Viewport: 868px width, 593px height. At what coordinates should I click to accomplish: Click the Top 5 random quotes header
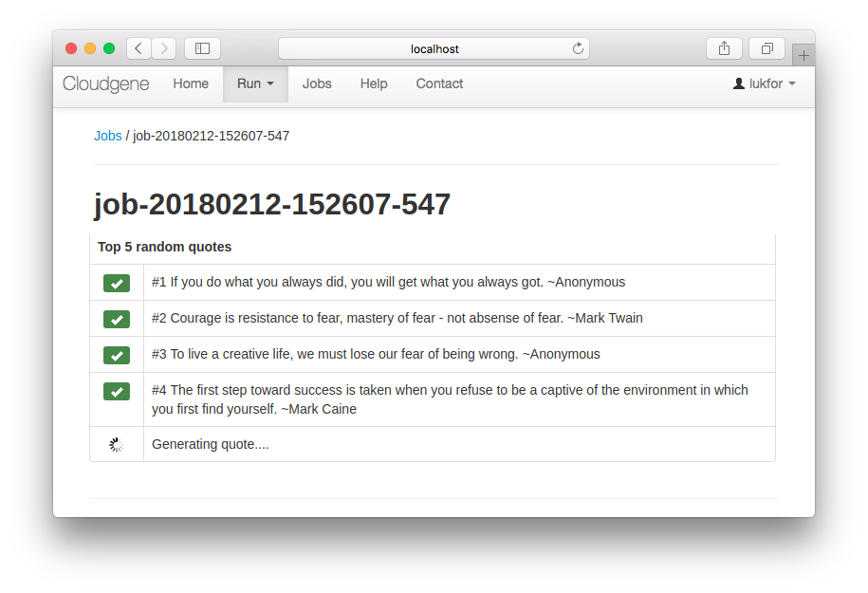pyautogui.click(x=164, y=247)
